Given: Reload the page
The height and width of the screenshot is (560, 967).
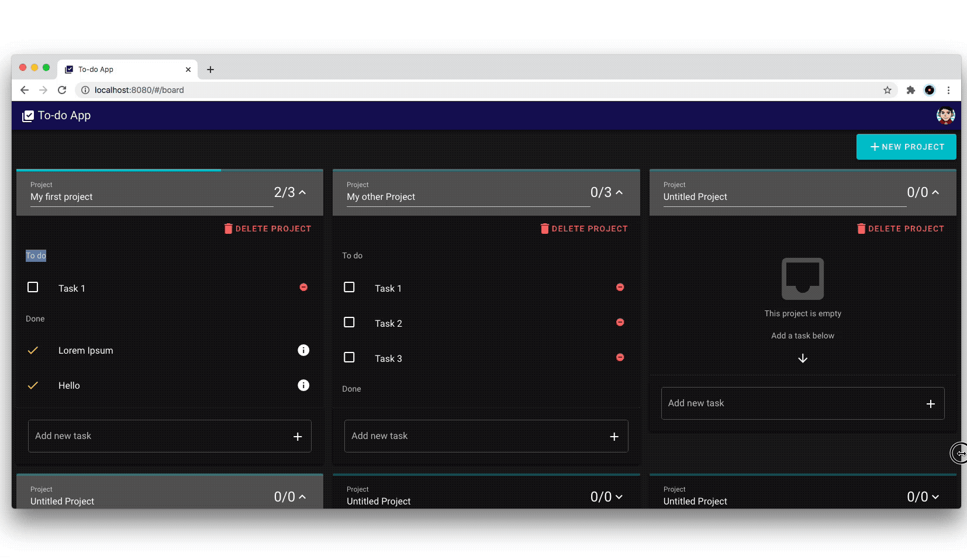Looking at the screenshot, I should [62, 90].
